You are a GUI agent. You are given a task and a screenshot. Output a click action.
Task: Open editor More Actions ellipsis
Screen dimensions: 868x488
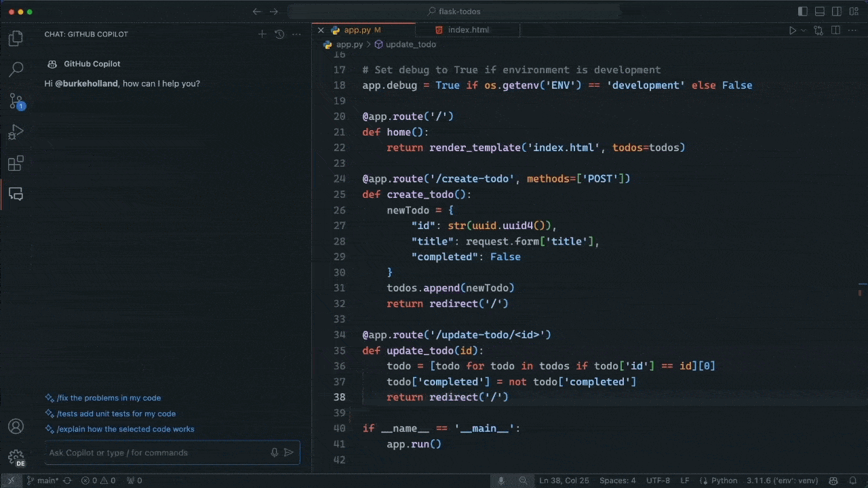point(852,30)
